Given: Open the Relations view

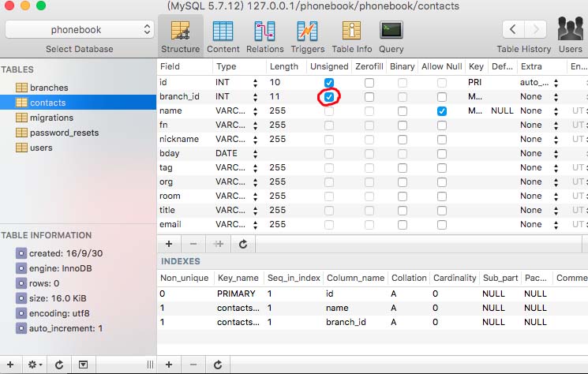Looking at the screenshot, I should point(264,37).
